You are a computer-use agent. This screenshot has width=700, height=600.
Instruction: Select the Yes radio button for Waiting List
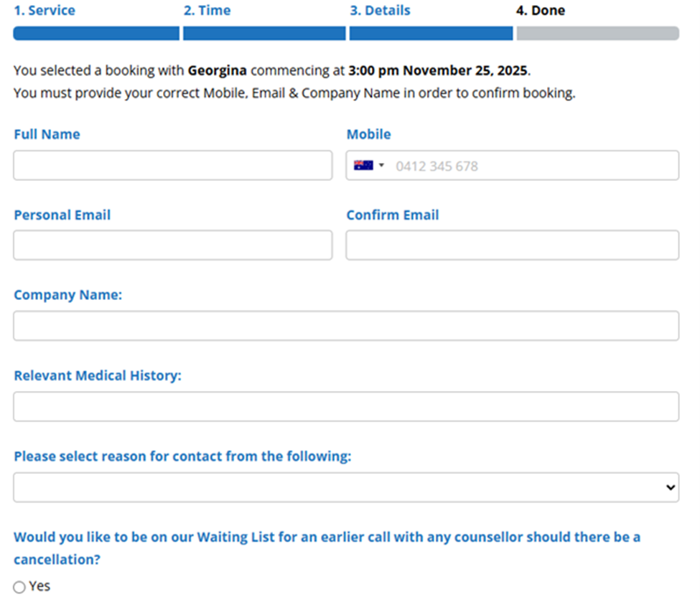tap(19, 587)
